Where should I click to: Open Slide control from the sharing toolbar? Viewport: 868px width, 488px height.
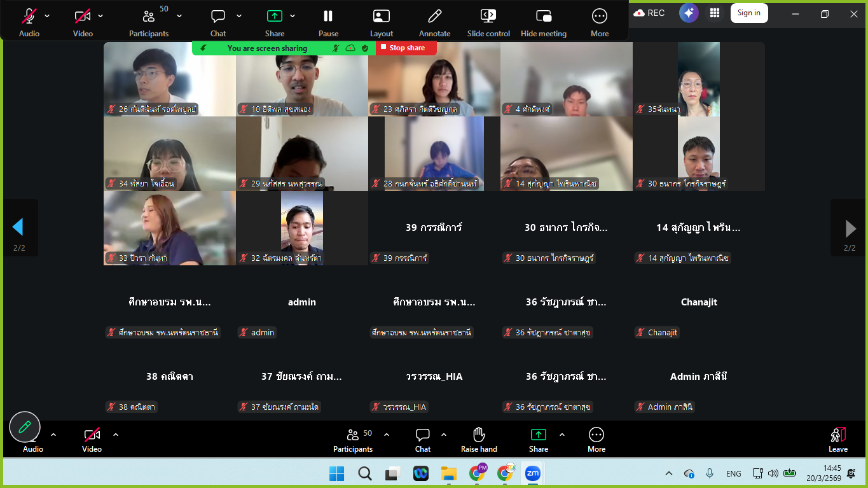point(488,17)
